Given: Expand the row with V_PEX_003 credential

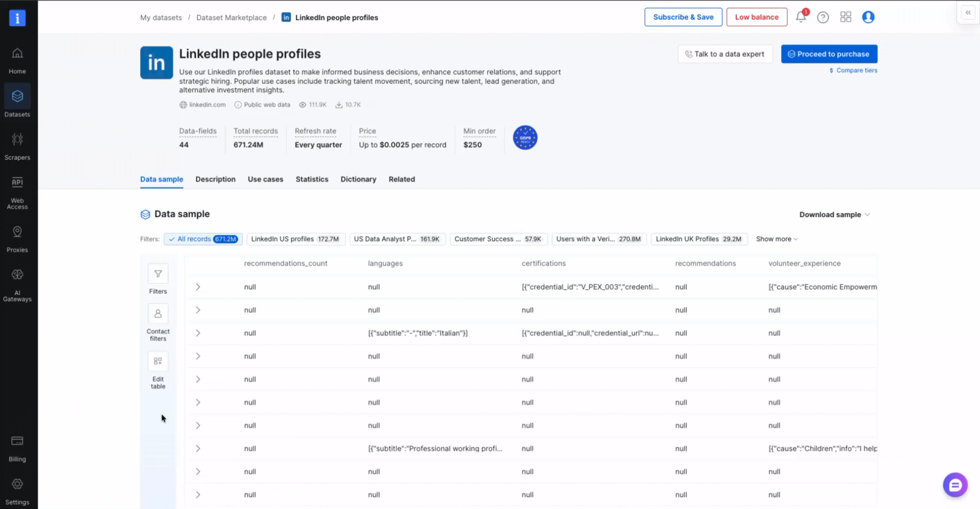Looking at the screenshot, I should [x=198, y=287].
